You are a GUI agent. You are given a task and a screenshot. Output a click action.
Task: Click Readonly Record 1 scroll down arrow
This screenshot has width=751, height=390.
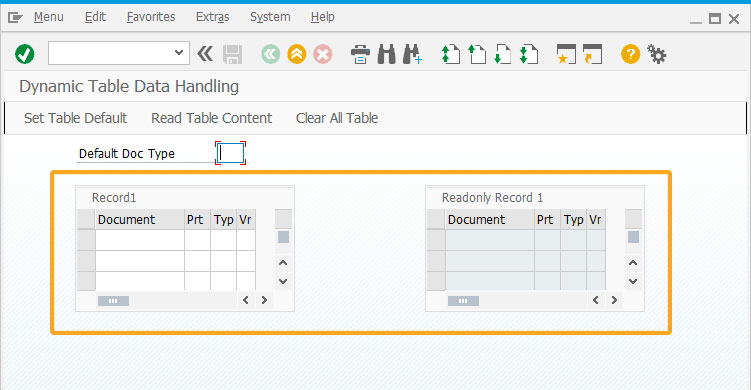633,281
